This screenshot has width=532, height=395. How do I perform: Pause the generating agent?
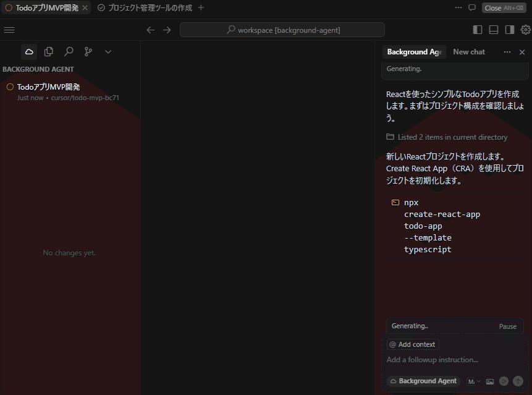point(507,326)
